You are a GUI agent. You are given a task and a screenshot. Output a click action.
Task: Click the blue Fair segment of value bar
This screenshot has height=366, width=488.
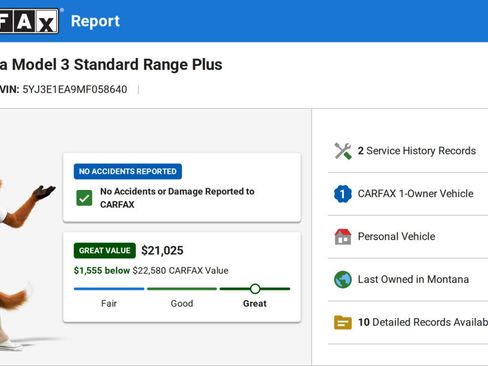coord(109,289)
